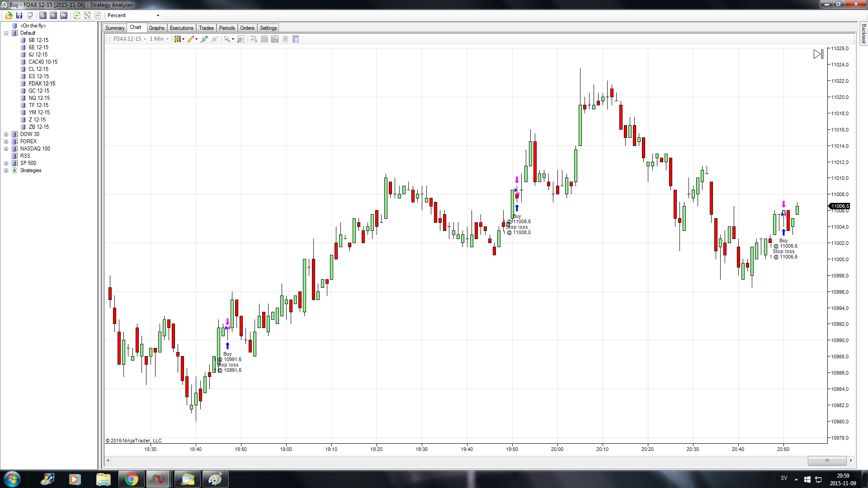Open the chart Properties panel icon

coord(296,39)
